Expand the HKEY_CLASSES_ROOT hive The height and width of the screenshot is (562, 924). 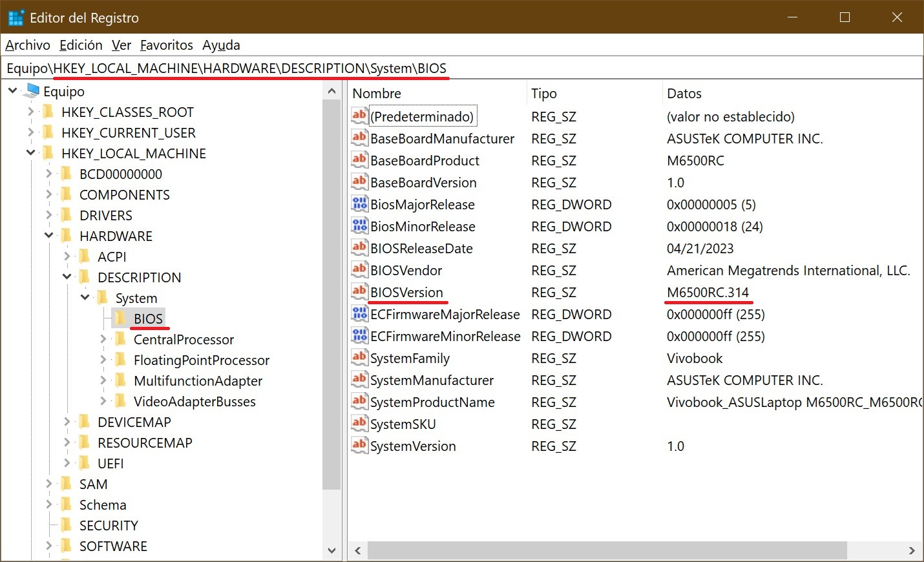click(31, 112)
